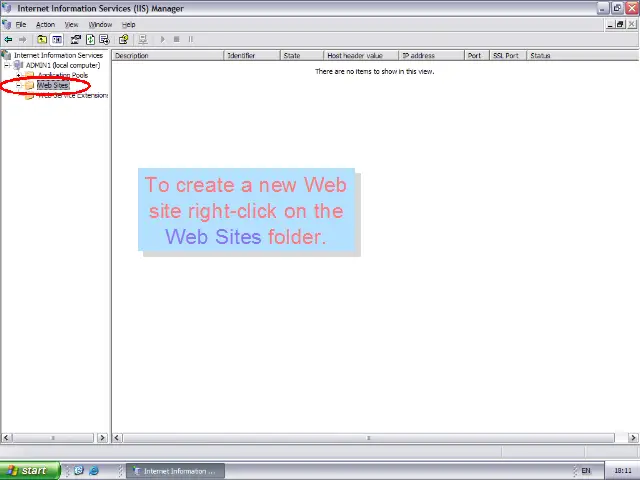Viewport: 640px width, 480px height.
Task: Open the Help menu
Action: [129, 24]
